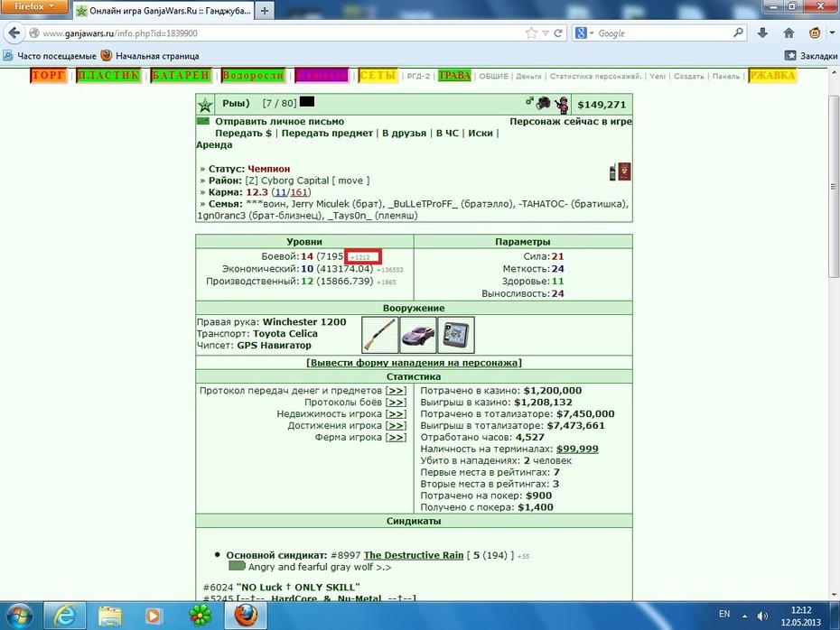Screen dimensions: 840x630
Task: Open the Toyota Celica car image
Action: 418,335
